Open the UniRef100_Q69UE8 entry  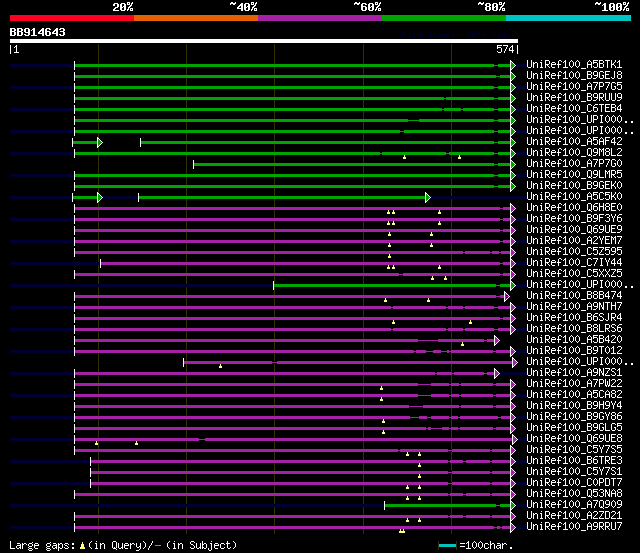(x=574, y=439)
